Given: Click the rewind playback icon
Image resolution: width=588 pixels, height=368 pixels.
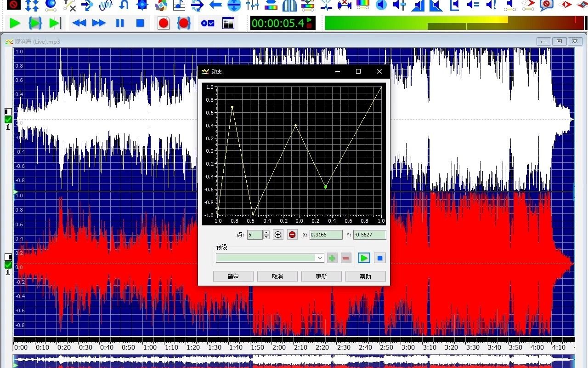Looking at the screenshot, I should point(79,23).
